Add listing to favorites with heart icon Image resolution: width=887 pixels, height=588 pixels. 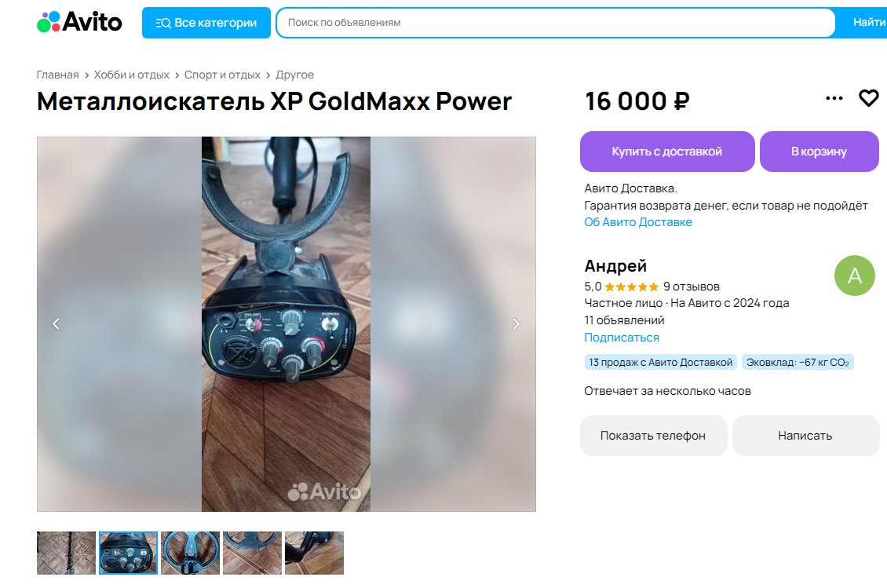pos(869,98)
